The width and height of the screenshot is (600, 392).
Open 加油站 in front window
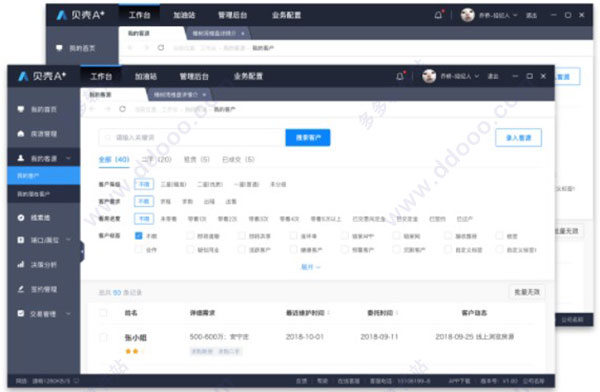[x=146, y=76]
